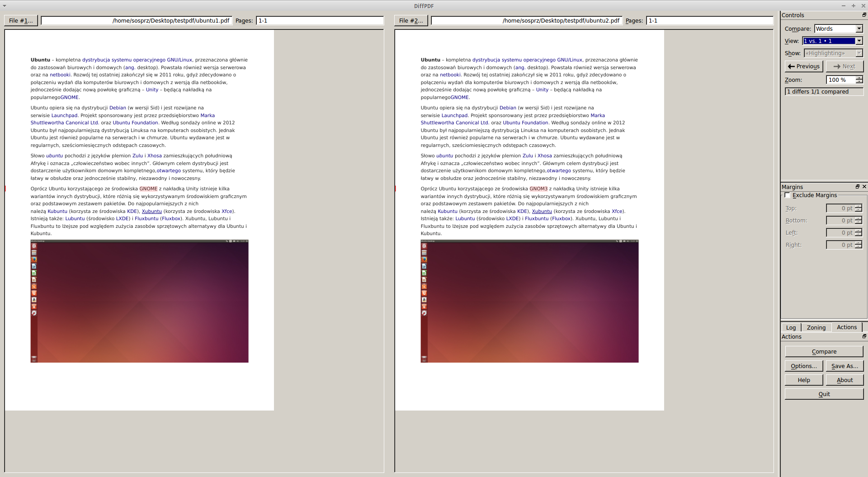The height and width of the screenshot is (477, 868).
Task: Maximize the DiffPDF window
Action: [x=854, y=6]
